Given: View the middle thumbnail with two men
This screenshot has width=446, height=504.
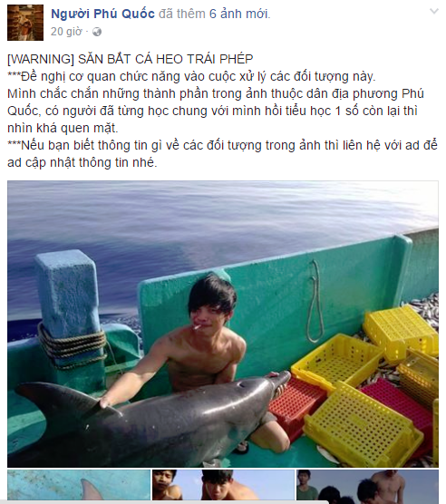Looking at the screenshot, I should (x=223, y=485).
